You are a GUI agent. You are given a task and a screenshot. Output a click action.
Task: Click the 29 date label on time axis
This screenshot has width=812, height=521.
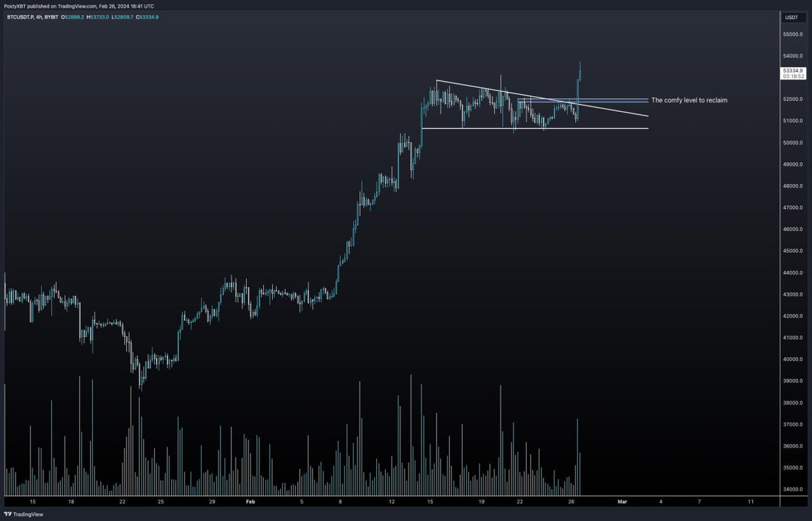[x=212, y=501]
